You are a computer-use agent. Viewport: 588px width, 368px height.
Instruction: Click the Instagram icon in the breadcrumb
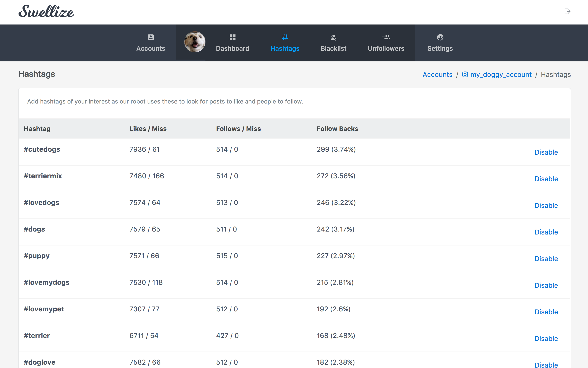coord(465,75)
